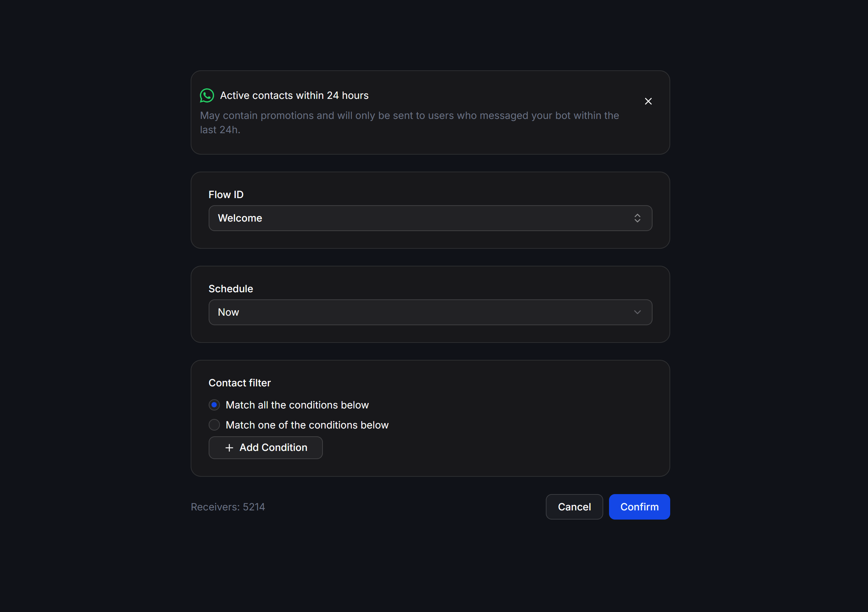Click the promotions description text
The width and height of the screenshot is (868, 612).
click(410, 122)
